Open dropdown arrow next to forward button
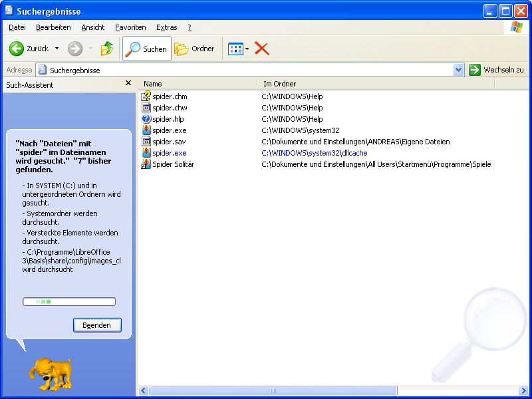The height and width of the screenshot is (399, 532). pyautogui.click(x=90, y=49)
